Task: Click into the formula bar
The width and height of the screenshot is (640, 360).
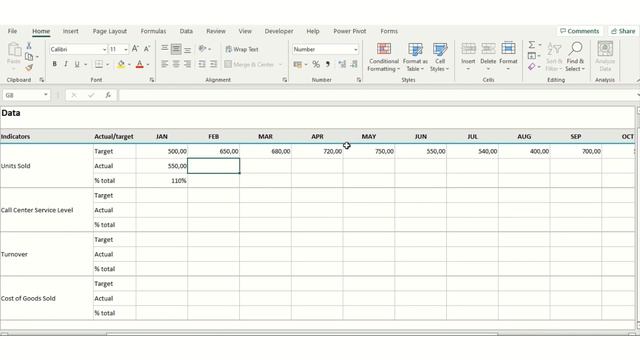Action: [x=378, y=95]
